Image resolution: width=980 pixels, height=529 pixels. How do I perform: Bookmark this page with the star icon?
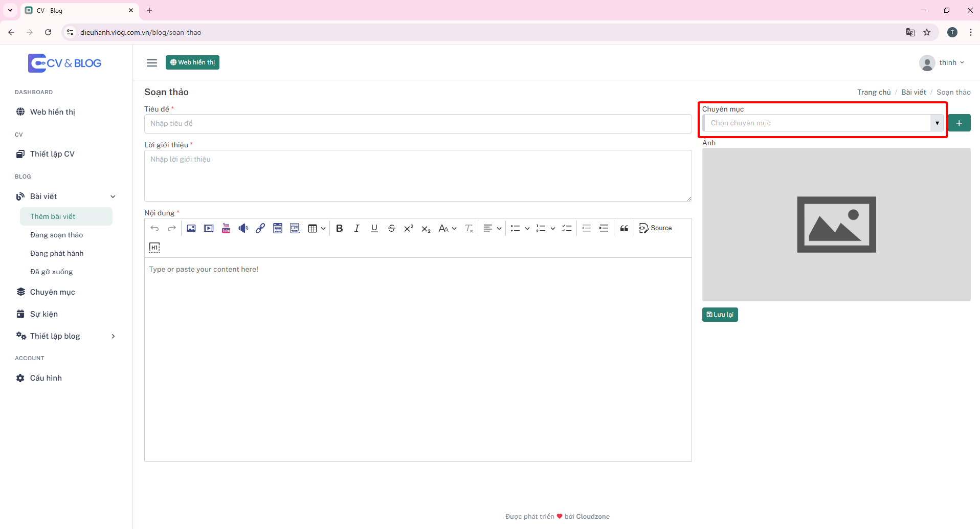(x=927, y=32)
